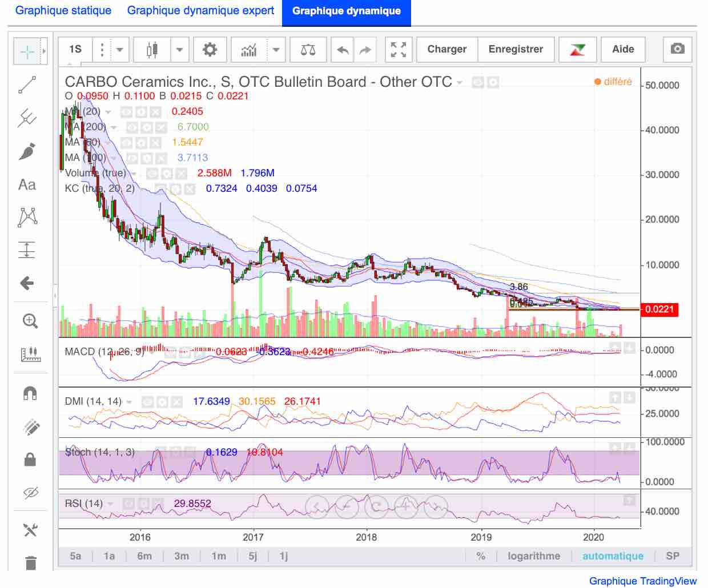Expand chart style dropdown arrow

tap(179, 50)
